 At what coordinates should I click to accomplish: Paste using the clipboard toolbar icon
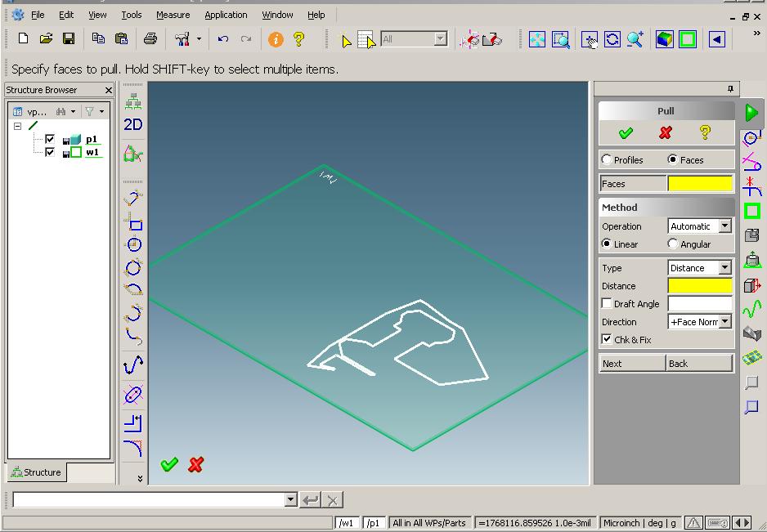(121, 38)
